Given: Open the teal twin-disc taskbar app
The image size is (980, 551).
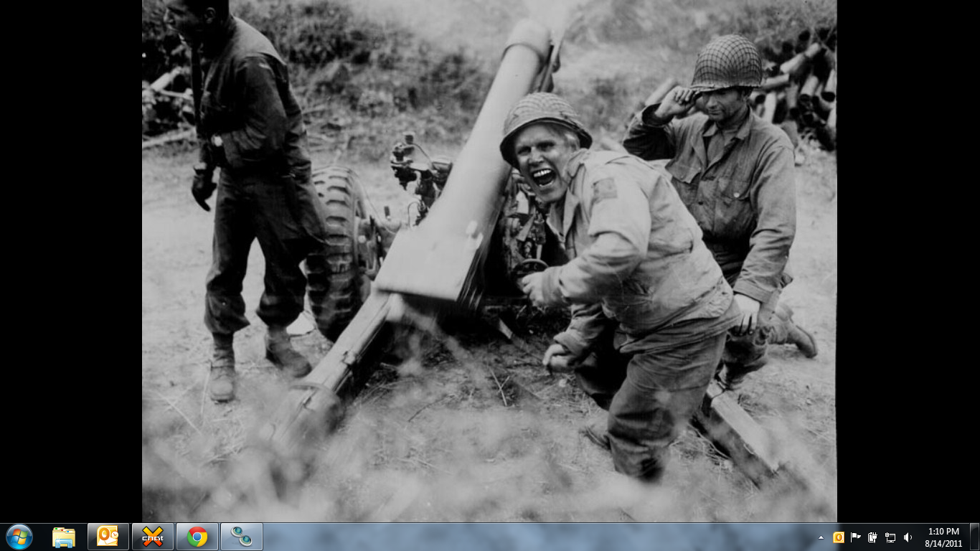Looking at the screenshot, I should point(241,537).
